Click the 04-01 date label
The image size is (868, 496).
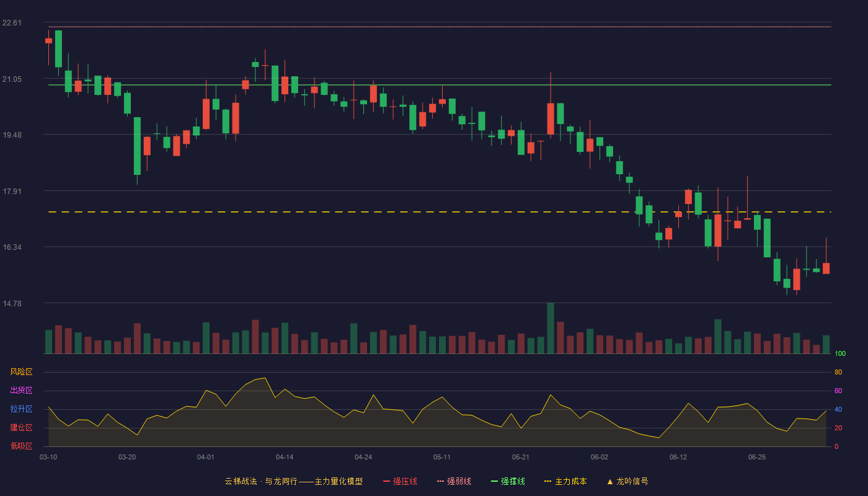pyautogui.click(x=206, y=457)
